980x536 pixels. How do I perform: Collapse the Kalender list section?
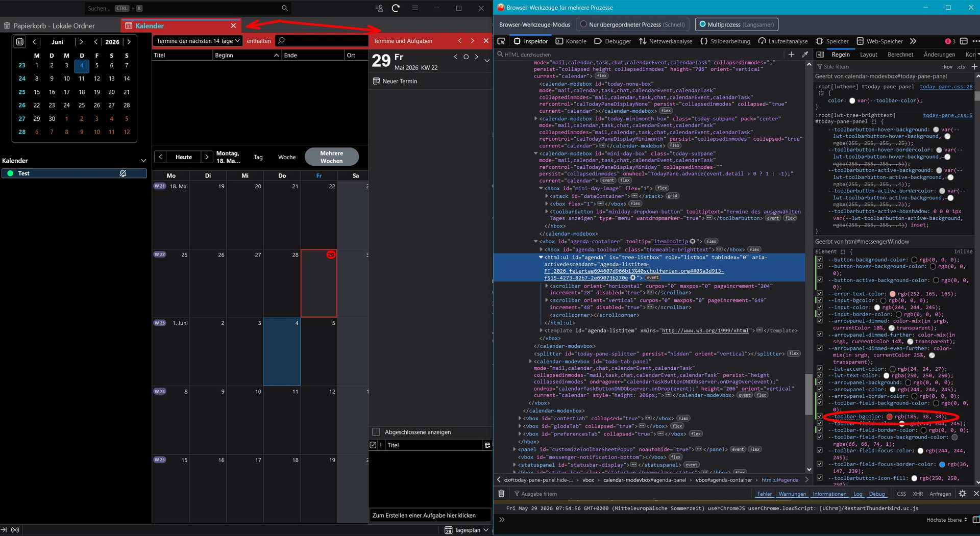point(143,161)
